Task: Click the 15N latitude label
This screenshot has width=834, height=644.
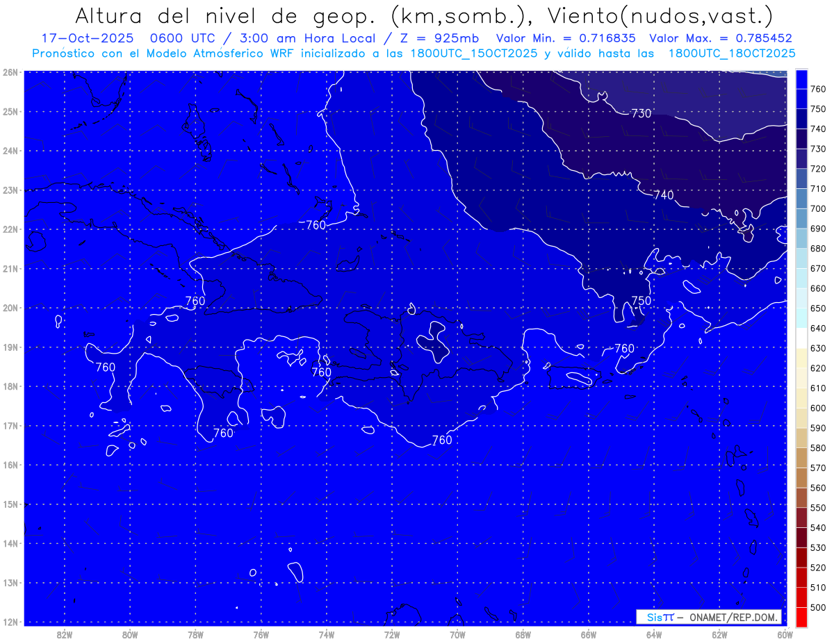Action: (x=10, y=504)
